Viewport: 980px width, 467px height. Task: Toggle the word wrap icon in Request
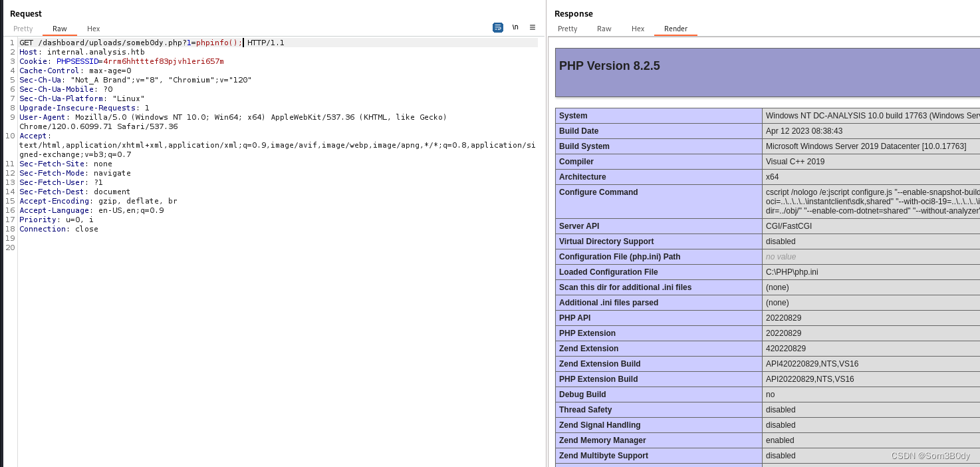point(498,27)
